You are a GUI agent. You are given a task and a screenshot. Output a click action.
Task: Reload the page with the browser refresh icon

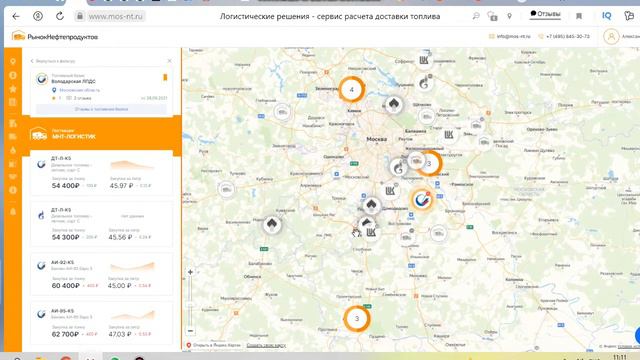(x=60, y=16)
